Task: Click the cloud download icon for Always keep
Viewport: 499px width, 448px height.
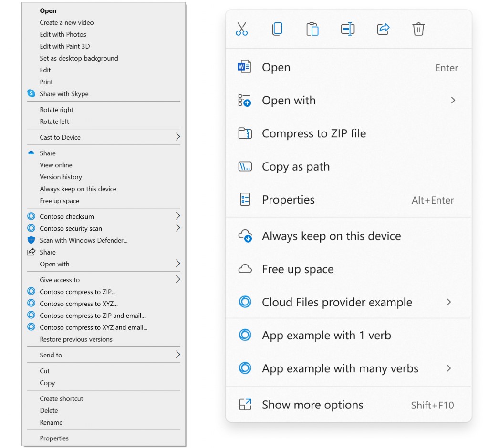Action: pos(245,235)
